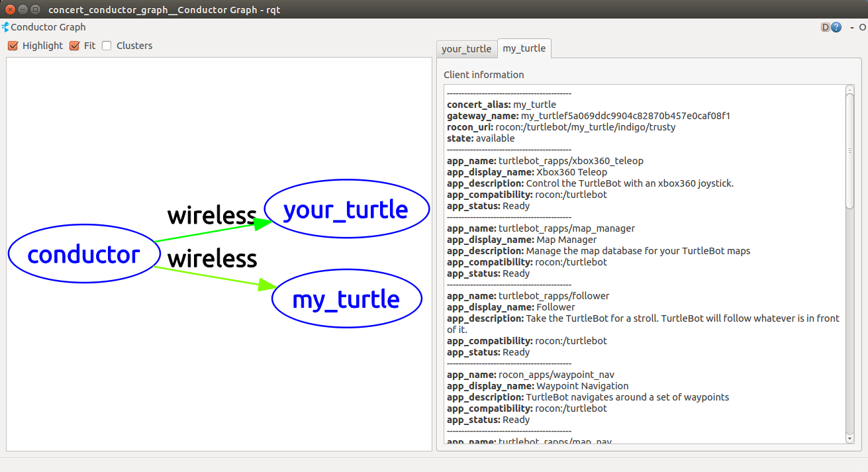Click the your_turtle graph node
868x472 pixels.
[x=346, y=210]
